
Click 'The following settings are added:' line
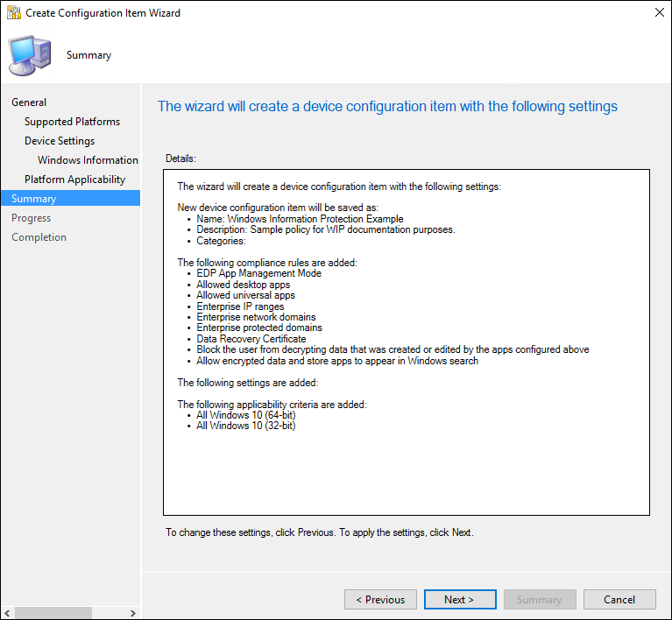(248, 383)
